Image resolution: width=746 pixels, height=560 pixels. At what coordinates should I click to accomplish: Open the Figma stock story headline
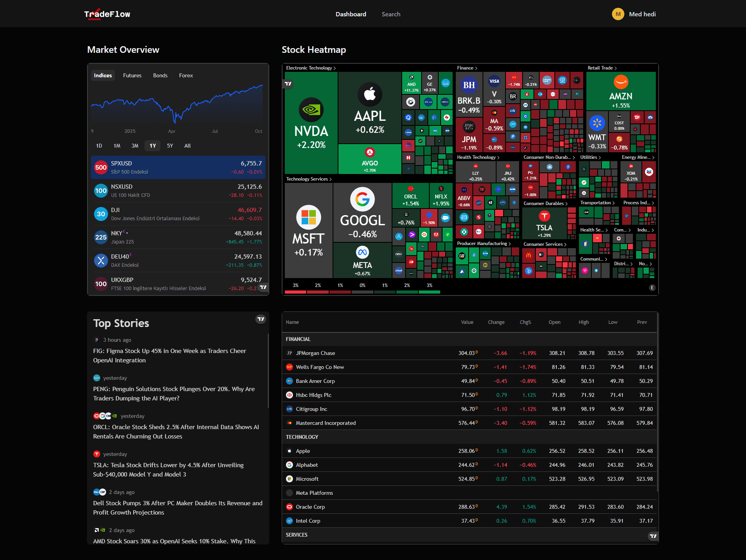coord(170,355)
